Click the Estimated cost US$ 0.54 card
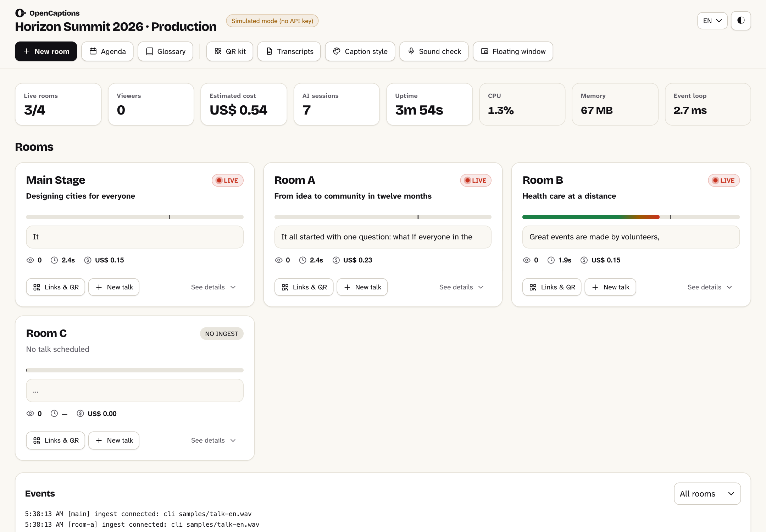This screenshot has width=766, height=532. point(244,104)
